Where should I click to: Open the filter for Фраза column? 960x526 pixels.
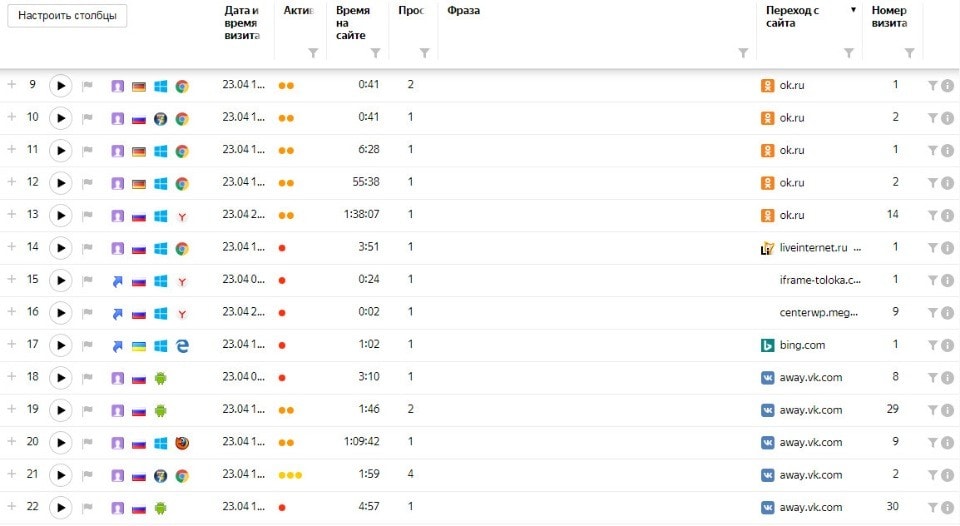tap(743, 52)
